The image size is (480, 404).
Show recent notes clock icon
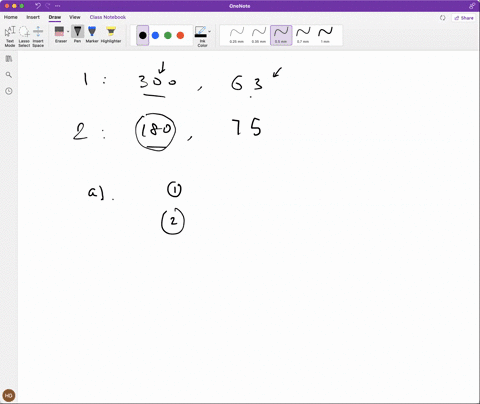(9, 91)
